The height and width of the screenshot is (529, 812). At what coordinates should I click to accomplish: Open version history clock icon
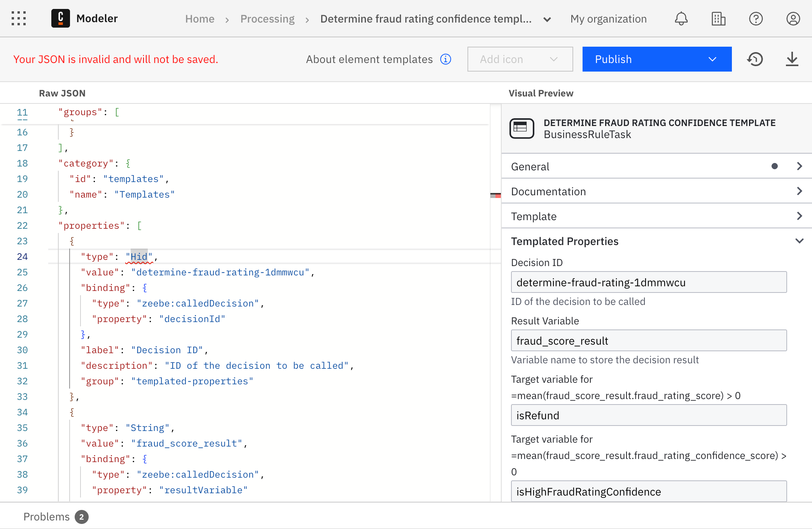[x=755, y=59]
